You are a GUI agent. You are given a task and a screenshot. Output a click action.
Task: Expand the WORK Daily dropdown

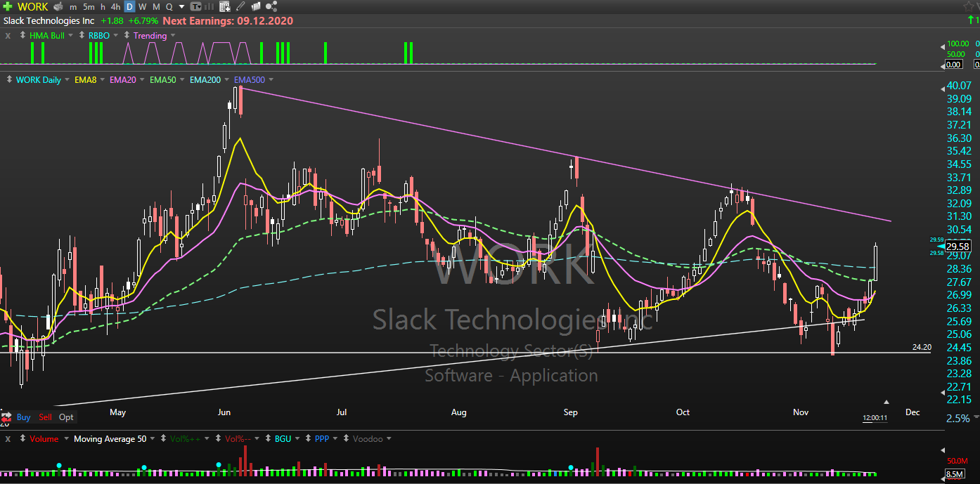[x=67, y=80]
